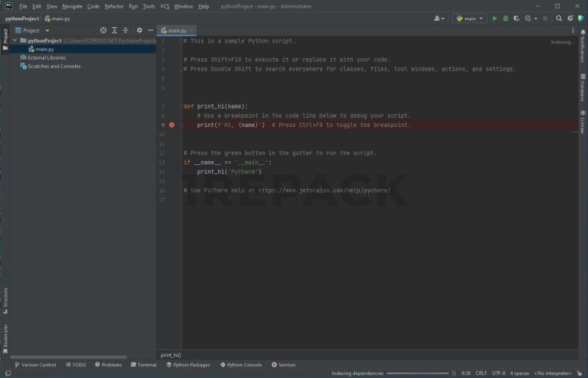Collapse the pythonProject tree node
Viewport: 588px width, 378px height.
[14, 40]
